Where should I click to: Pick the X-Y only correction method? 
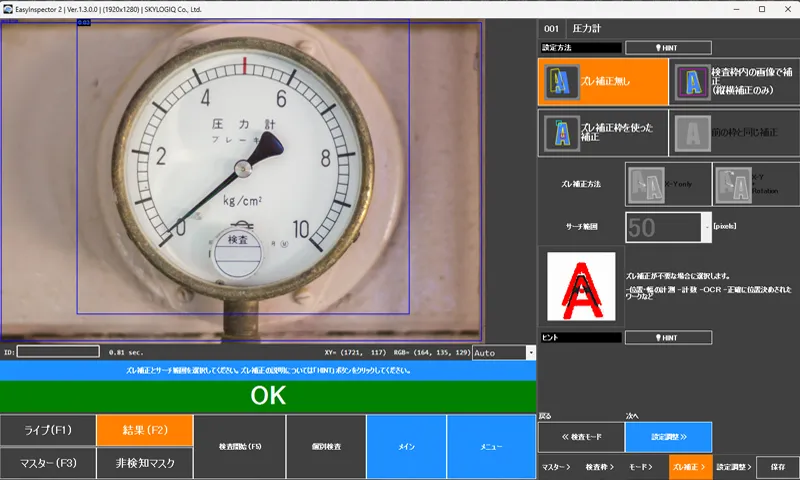click(666, 185)
